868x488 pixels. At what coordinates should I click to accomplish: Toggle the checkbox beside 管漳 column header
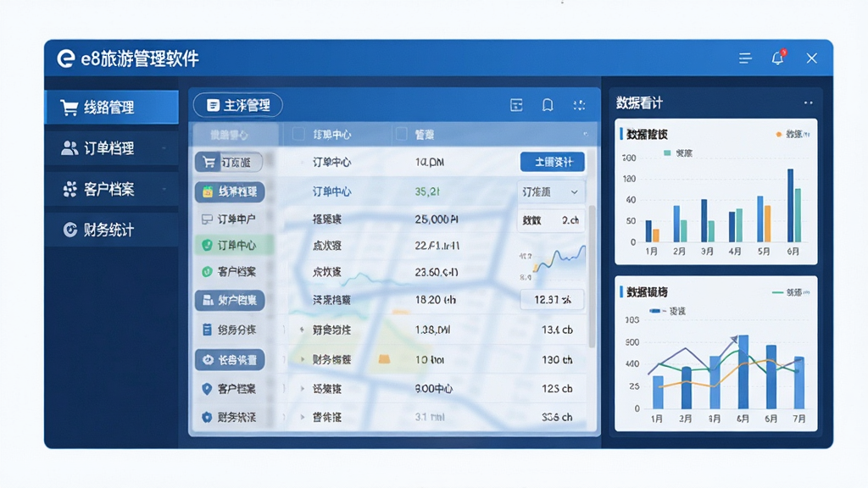[401, 135]
